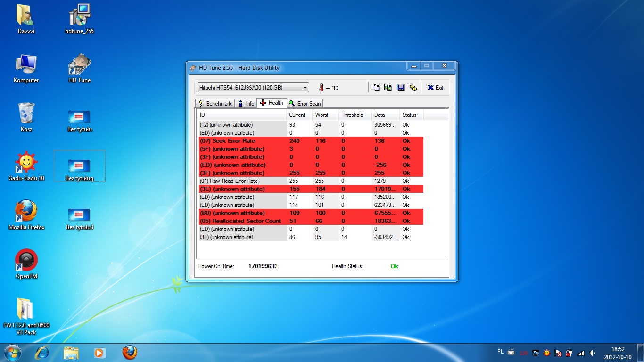This screenshot has width=644, height=362.
Task: Launch Internet Explorer from the taskbar
Action: pos(43,353)
